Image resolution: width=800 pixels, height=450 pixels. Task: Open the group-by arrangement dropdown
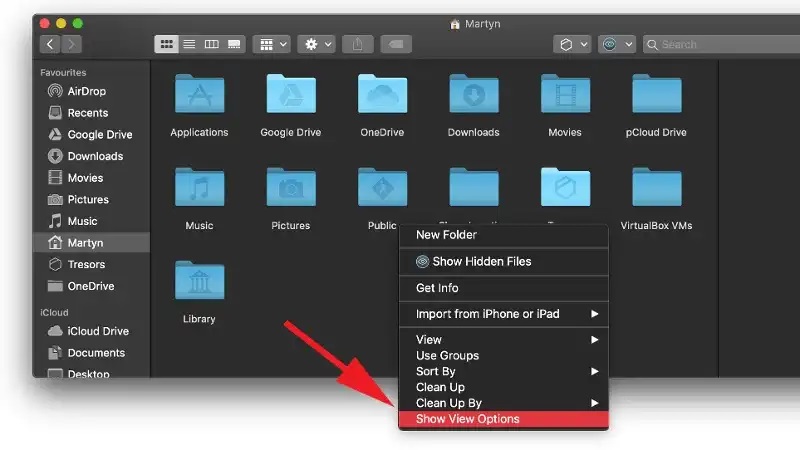point(271,44)
